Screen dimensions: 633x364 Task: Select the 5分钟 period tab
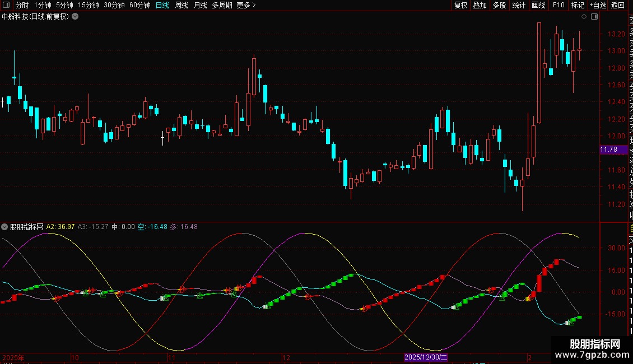[64, 5]
